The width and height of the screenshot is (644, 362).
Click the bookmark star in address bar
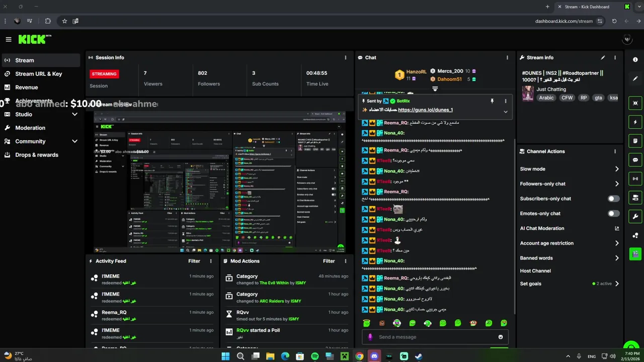click(64, 21)
